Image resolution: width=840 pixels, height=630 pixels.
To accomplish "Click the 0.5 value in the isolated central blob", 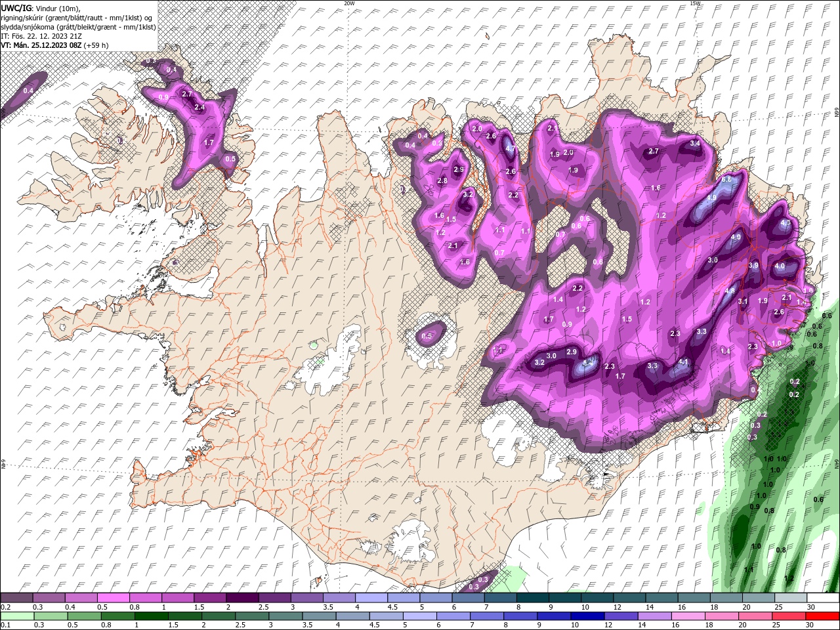I will point(427,335).
